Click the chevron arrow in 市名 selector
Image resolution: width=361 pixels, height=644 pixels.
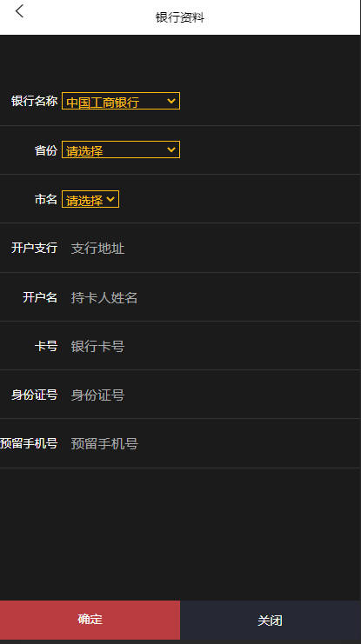coord(110,199)
